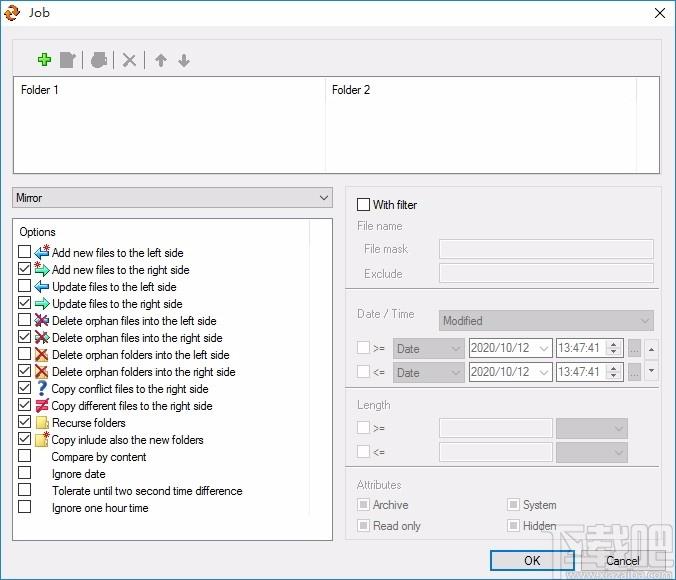Open the Date dropdown in the >= row

[429, 348]
